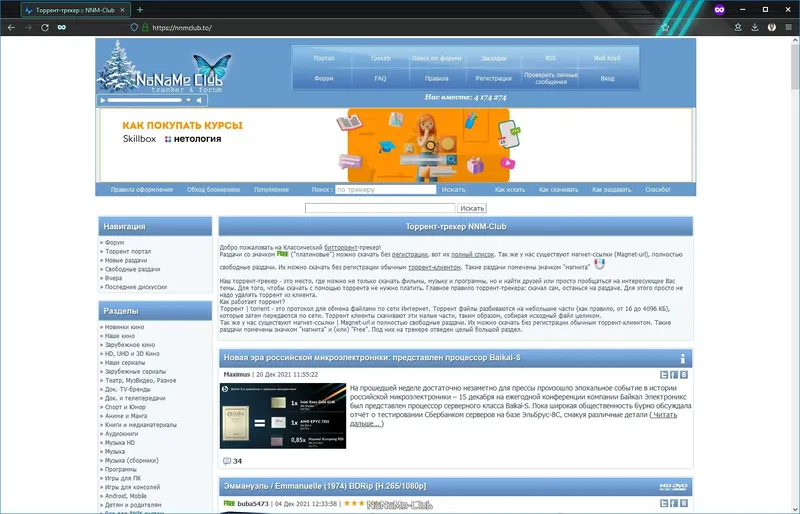Click the audio player progress bar
Viewport: 800px width, 514px height.
[x=144, y=101]
